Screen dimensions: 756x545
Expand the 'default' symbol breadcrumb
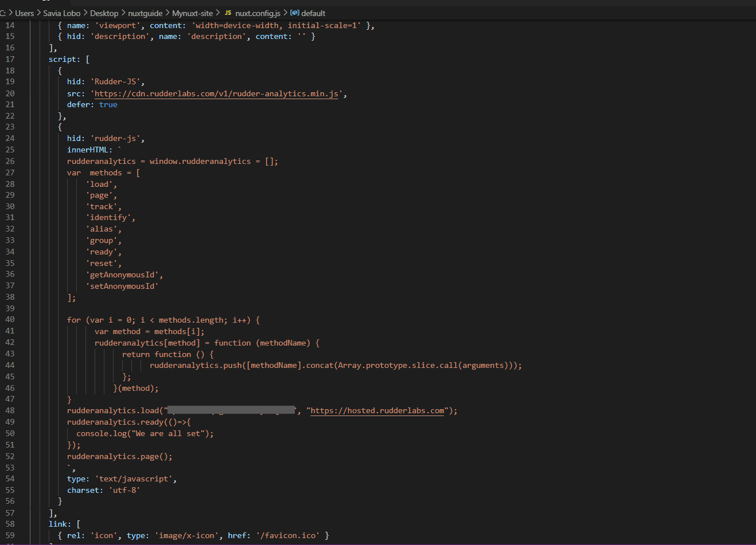point(313,13)
